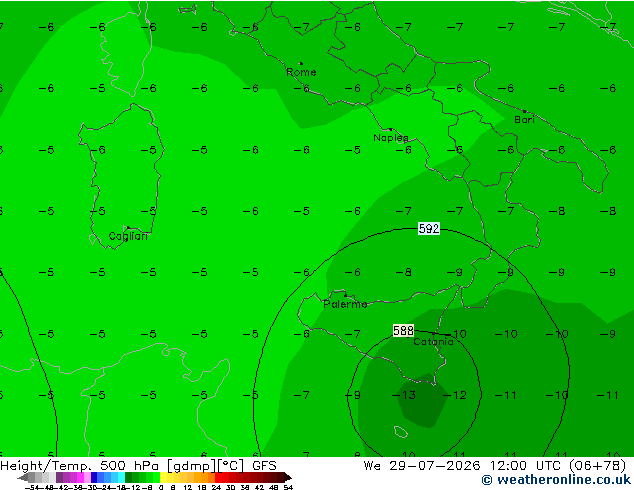Click the 588 contour label
The image size is (634, 490).
[404, 331]
